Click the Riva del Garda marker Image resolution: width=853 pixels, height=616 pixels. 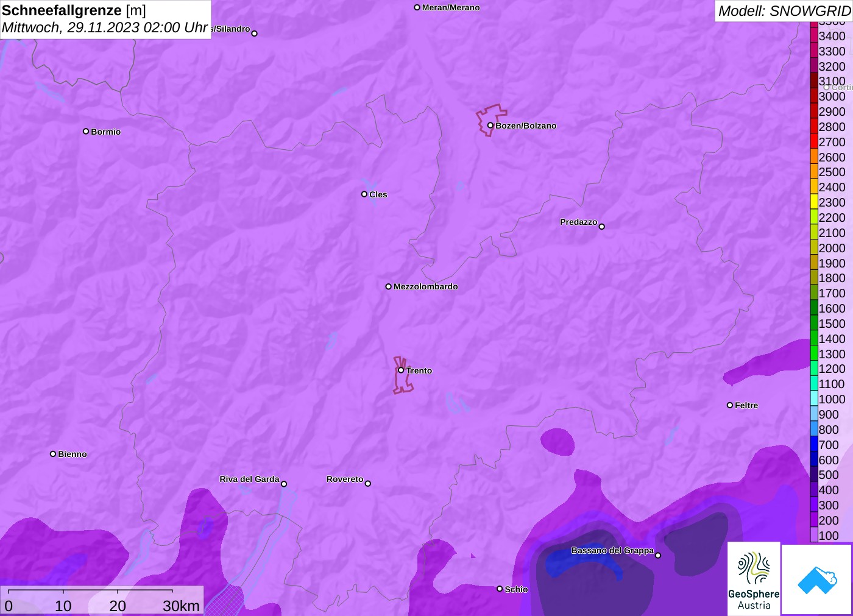(x=284, y=484)
